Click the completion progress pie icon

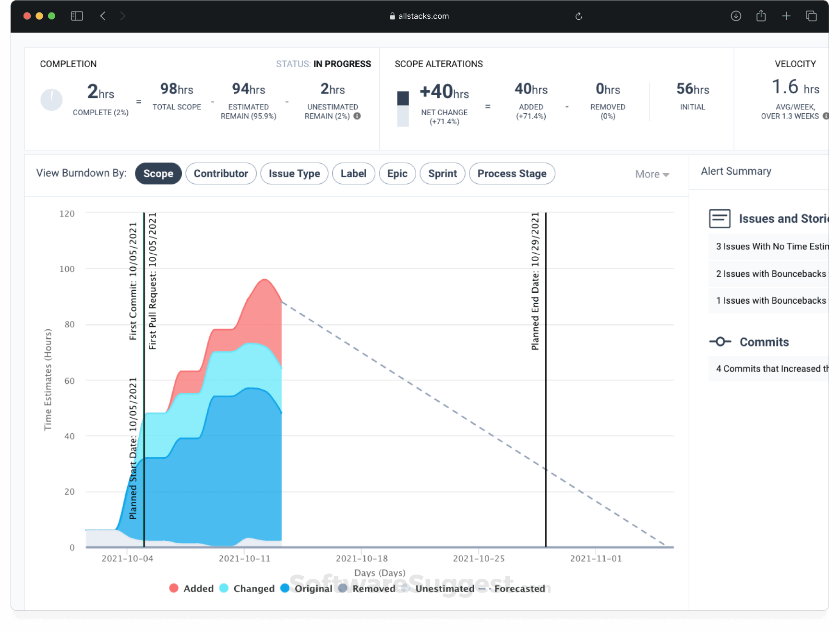(51, 100)
